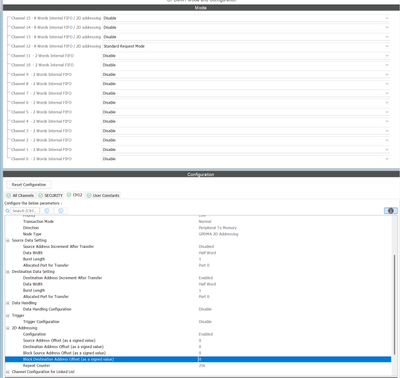
Task: Select Source Address Offset row
Action: coord(198,341)
